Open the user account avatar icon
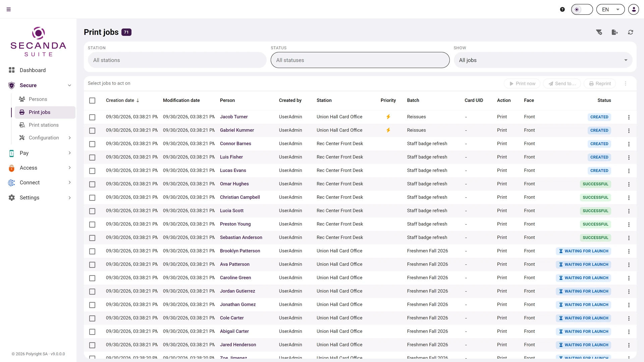 [x=634, y=9]
